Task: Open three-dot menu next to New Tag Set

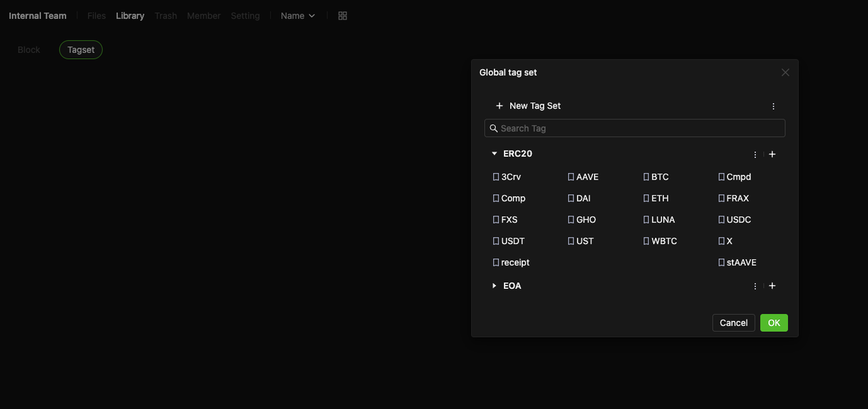Action: [773, 106]
